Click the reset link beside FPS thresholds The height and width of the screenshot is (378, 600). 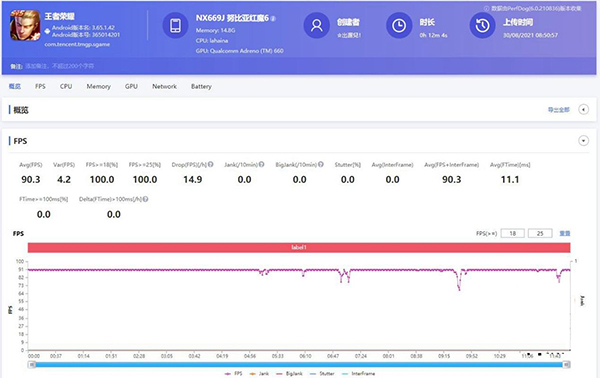(x=565, y=233)
